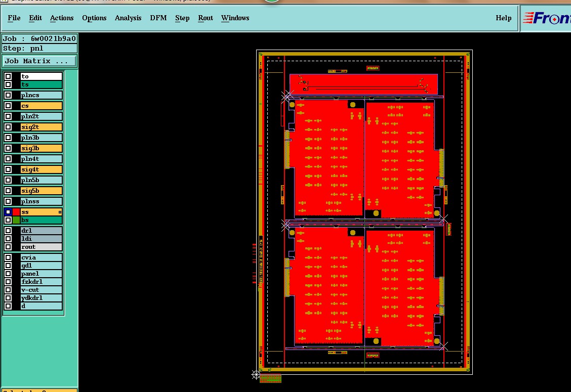571x392 pixels.
Task: Toggle the checkbox for layer 'fzkdrl'
Action: [x=8, y=282]
